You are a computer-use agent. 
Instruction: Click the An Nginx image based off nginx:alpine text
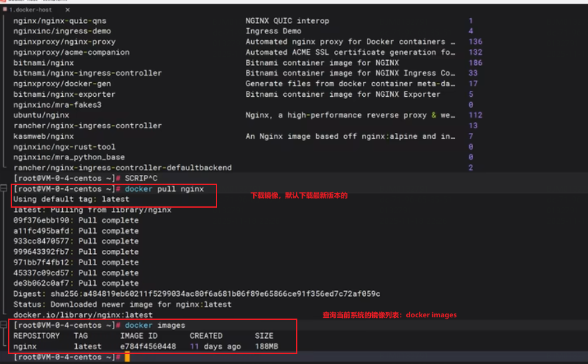(x=350, y=136)
